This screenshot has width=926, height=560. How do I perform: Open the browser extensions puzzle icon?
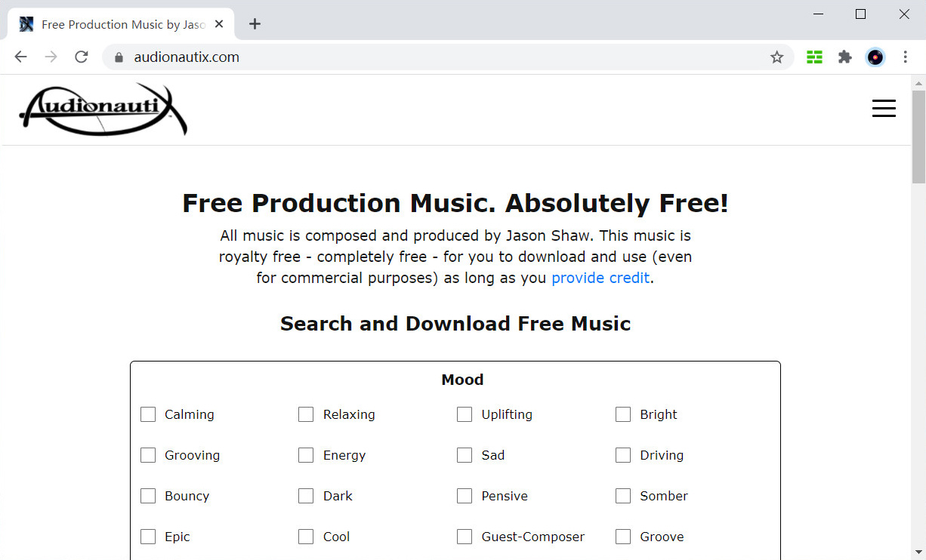click(844, 57)
